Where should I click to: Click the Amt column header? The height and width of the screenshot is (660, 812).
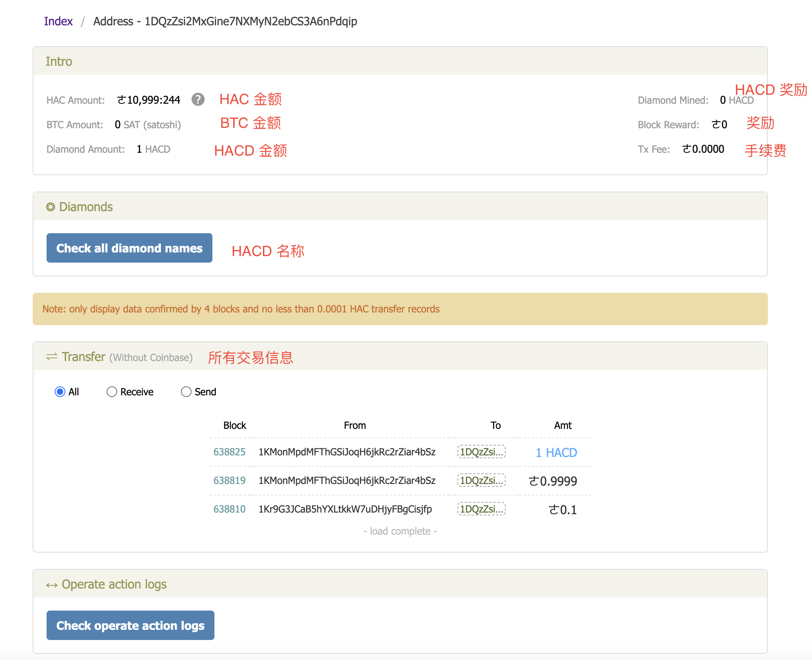(562, 426)
